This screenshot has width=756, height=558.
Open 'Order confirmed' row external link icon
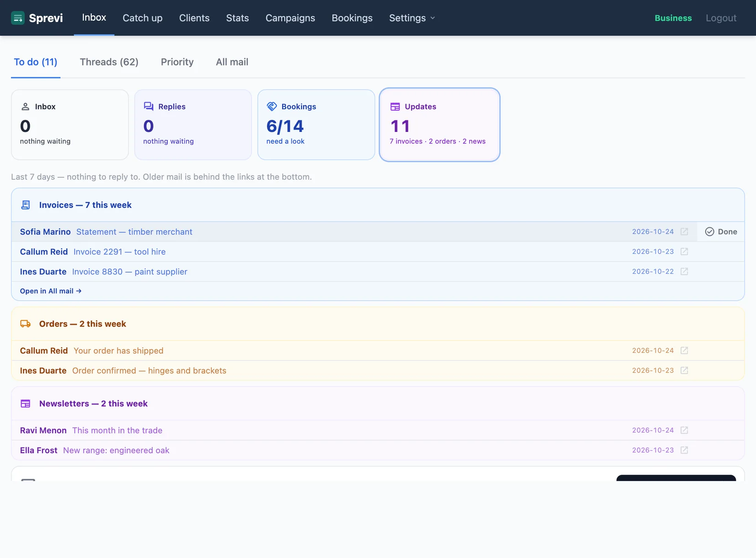pos(684,371)
